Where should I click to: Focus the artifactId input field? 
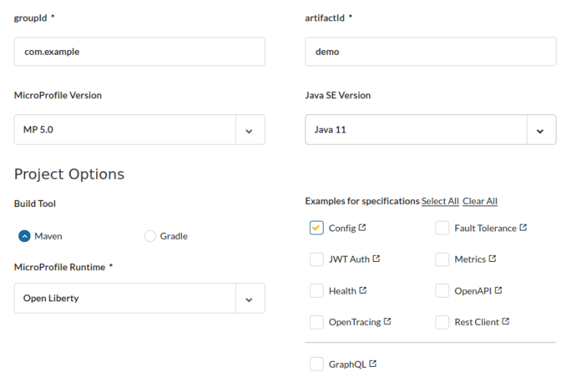pyautogui.click(x=430, y=52)
